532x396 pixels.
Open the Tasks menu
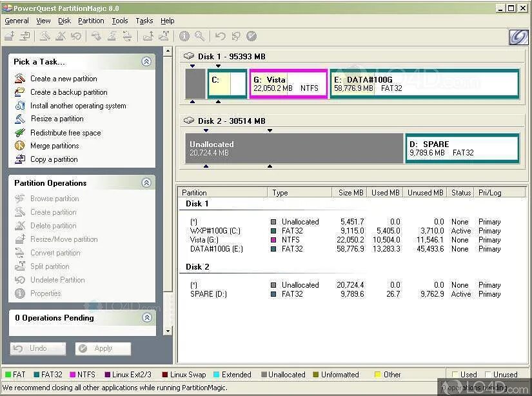pyautogui.click(x=144, y=21)
